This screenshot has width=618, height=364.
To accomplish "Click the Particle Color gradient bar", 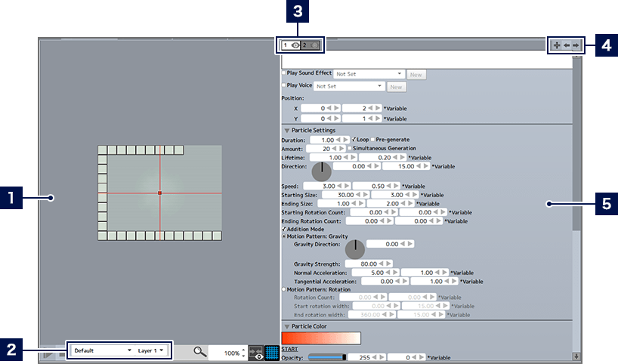I will click(320, 338).
